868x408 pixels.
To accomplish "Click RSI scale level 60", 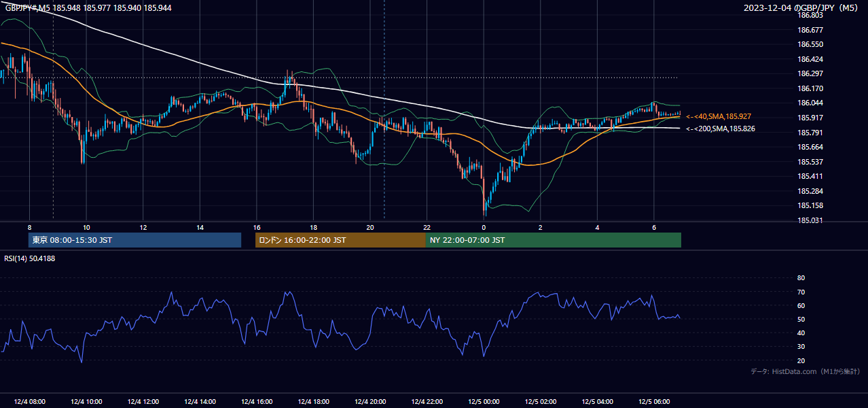I will [x=801, y=305].
